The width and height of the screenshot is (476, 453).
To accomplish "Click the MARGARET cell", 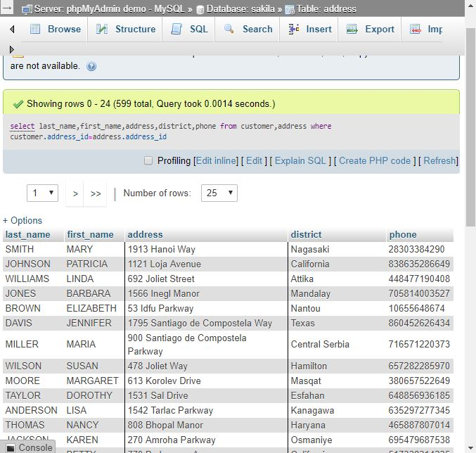I will (x=94, y=381).
